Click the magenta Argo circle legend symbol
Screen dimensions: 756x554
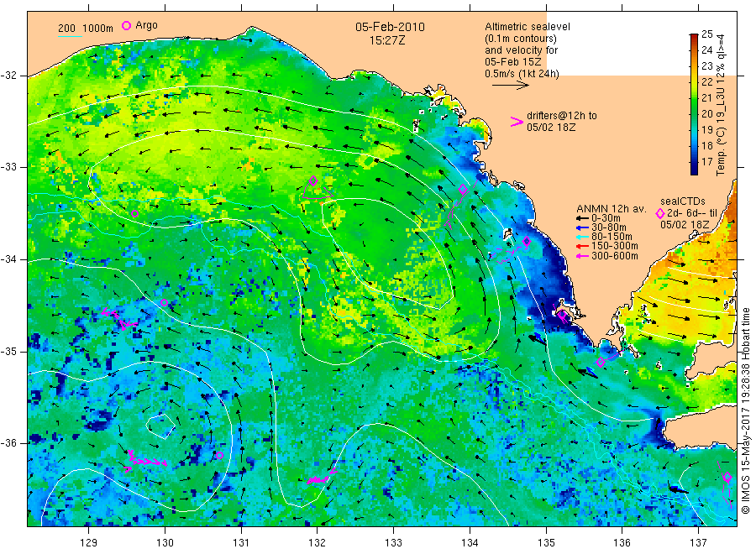(126, 25)
